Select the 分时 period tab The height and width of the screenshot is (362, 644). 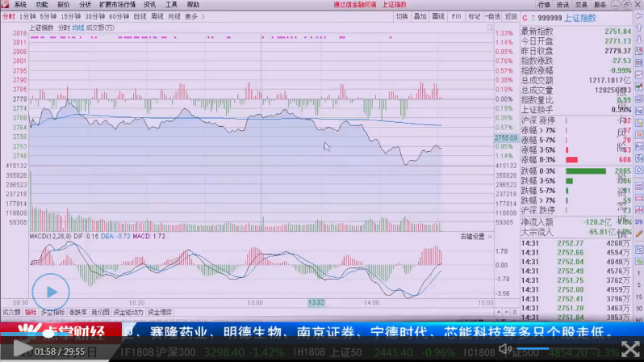8,16
